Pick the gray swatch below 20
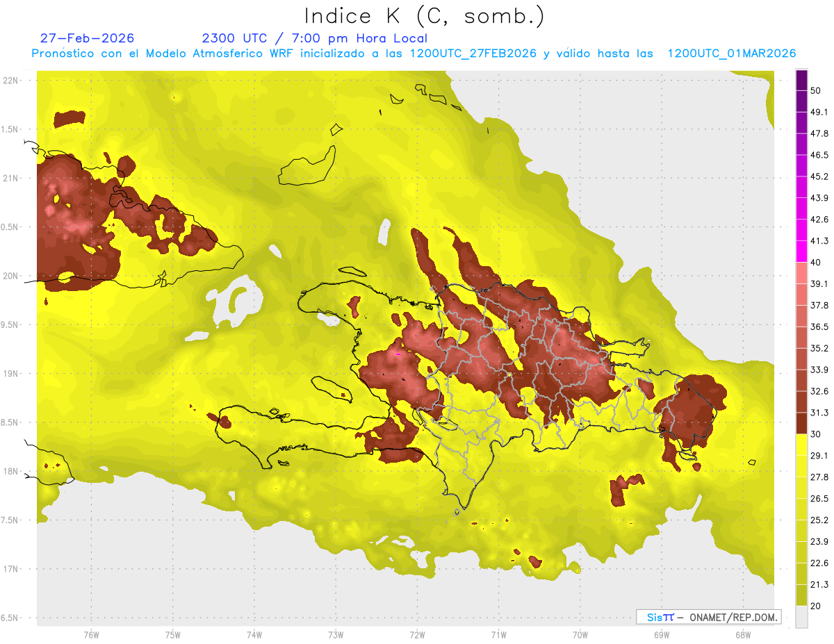The image size is (834, 644). 801,616
